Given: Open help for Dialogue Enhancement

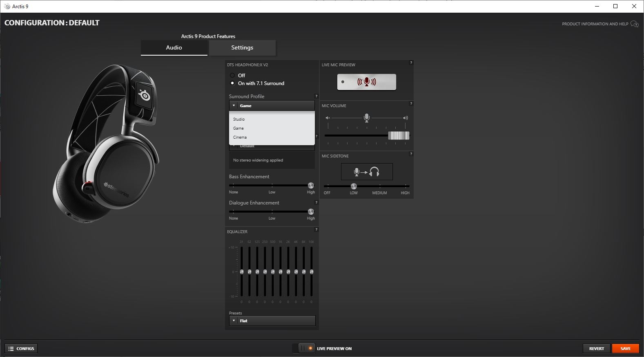Looking at the screenshot, I should click(316, 202).
